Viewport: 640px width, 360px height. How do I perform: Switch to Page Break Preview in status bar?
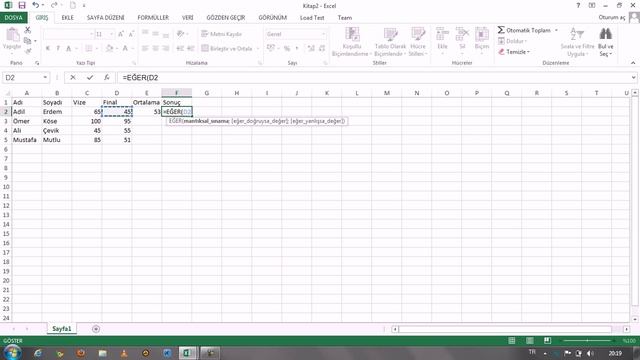[547, 340]
